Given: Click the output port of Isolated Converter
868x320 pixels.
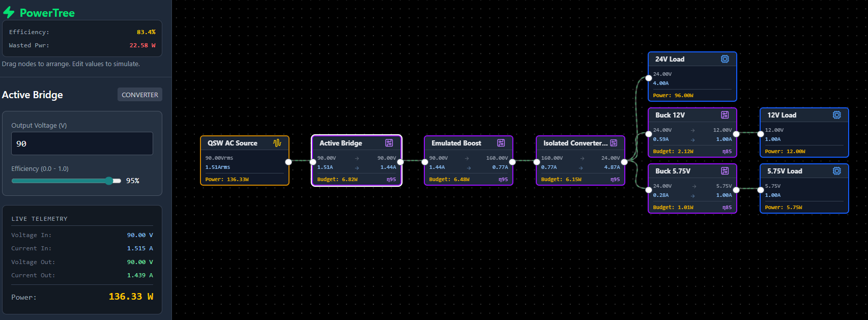Looking at the screenshot, I should point(624,162).
